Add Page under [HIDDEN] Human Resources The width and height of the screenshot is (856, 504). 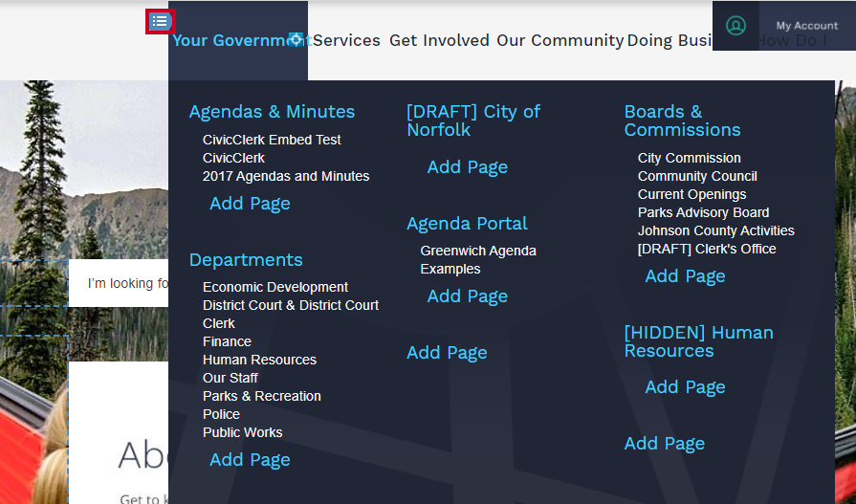pos(685,387)
